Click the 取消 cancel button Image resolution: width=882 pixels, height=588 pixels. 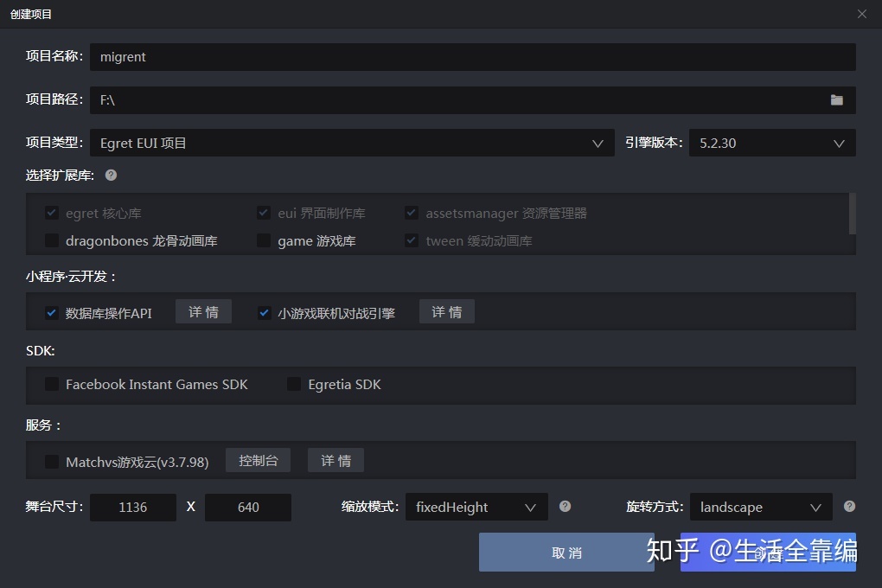click(x=566, y=552)
